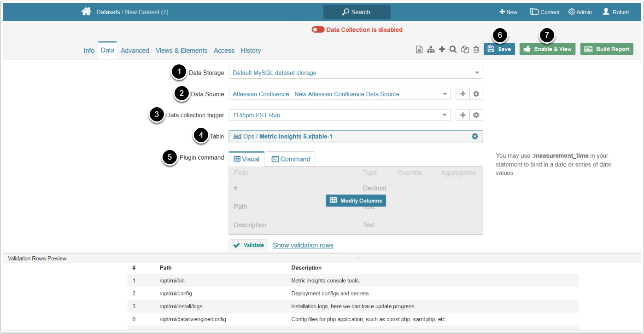
Task: Open gear settings for Data Source
Action: click(476, 94)
